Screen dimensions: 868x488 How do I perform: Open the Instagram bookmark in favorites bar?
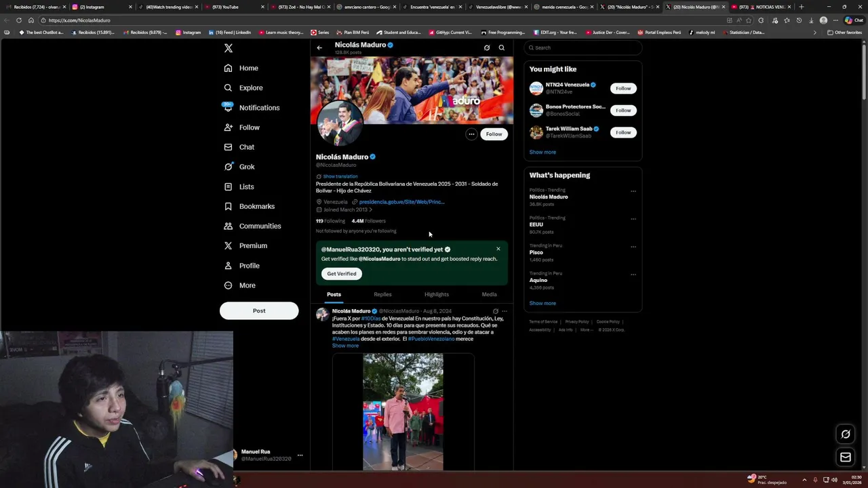tap(188, 33)
